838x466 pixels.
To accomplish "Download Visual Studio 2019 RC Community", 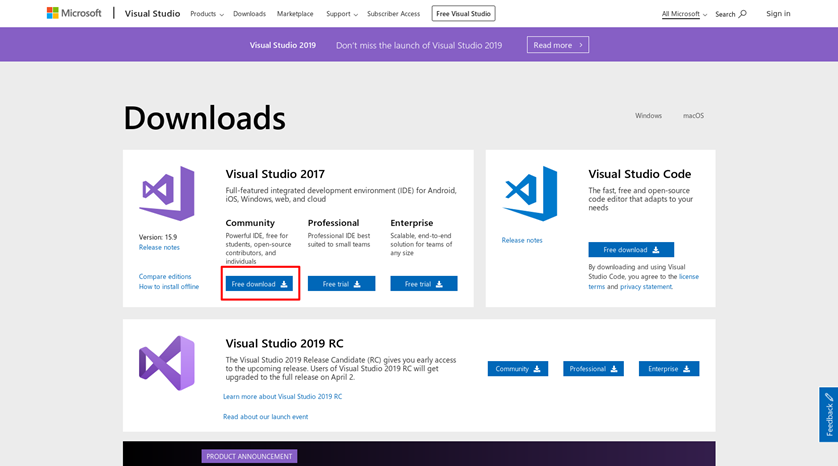I will 518,369.
